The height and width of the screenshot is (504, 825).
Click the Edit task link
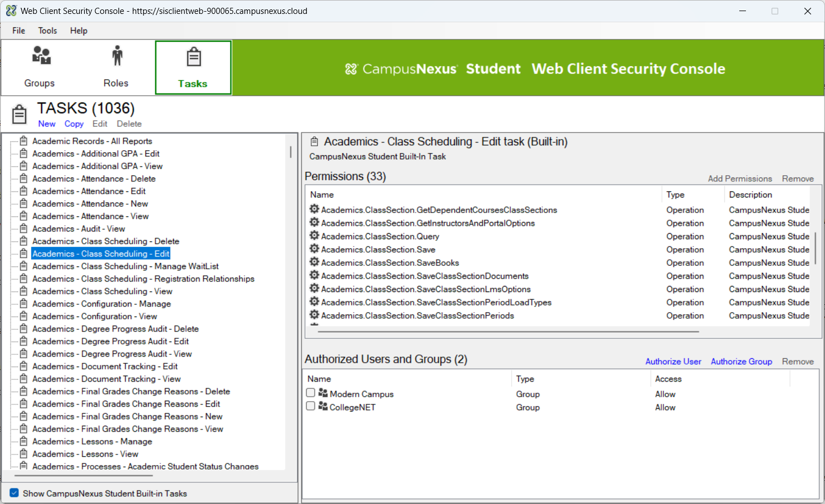click(x=100, y=123)
